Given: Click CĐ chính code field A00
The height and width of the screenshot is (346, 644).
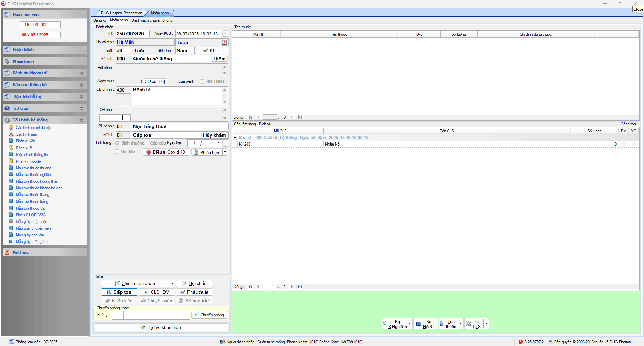Looking at the screenshot, I should point(123,90).
